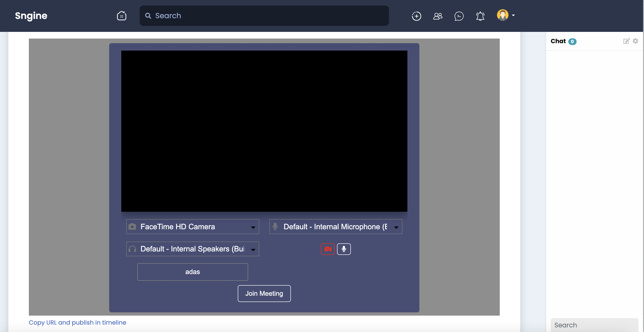This screenshot has height=332, width=644.
Task: Click the magnifier icon in the search bar
Action: click(x=148, y=15)
